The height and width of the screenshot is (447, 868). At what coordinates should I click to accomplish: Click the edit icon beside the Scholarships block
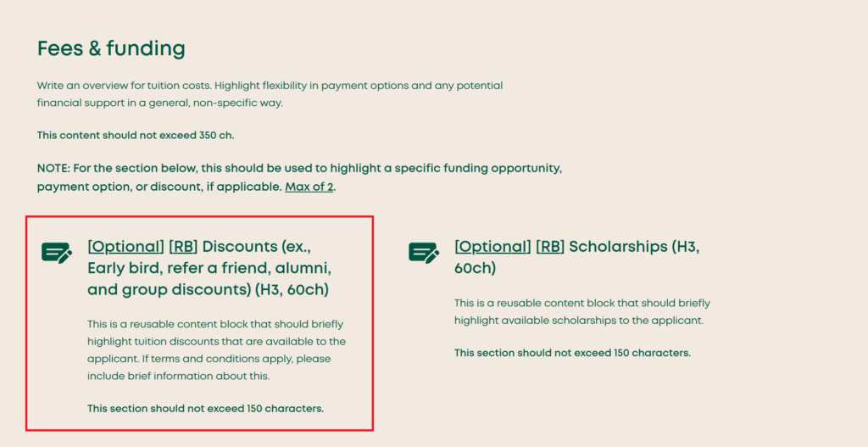tap(424, 253)
